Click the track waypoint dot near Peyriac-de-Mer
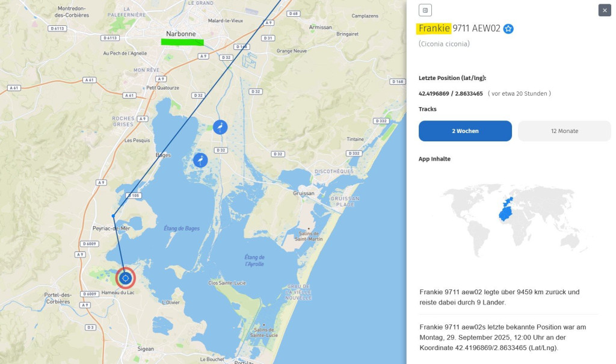Screen dimensions: 616x364 (x=113, y=216)
